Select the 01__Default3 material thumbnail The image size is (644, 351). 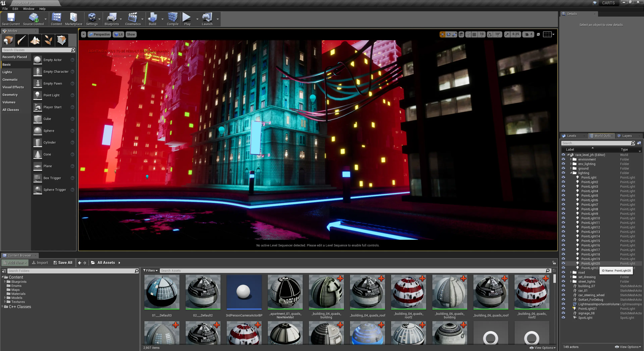pyautogui.click(x=162, y=292)
